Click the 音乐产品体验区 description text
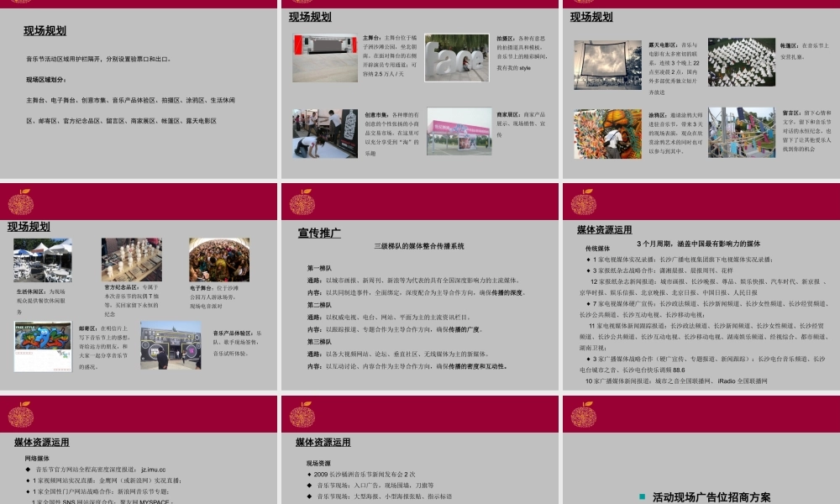This screenshot has height=504, width=840. tap(238, 344)
